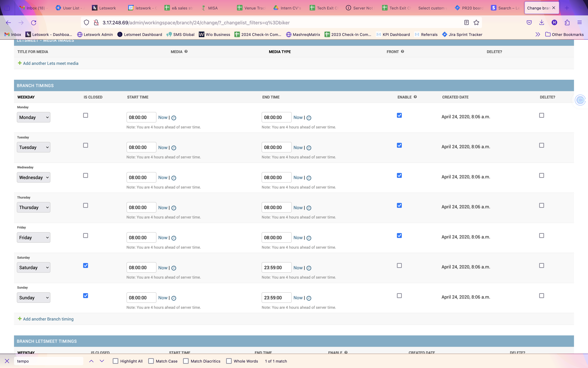
Task: Mark Sunday timing row for deletion
Action: [x=542, y=296]
